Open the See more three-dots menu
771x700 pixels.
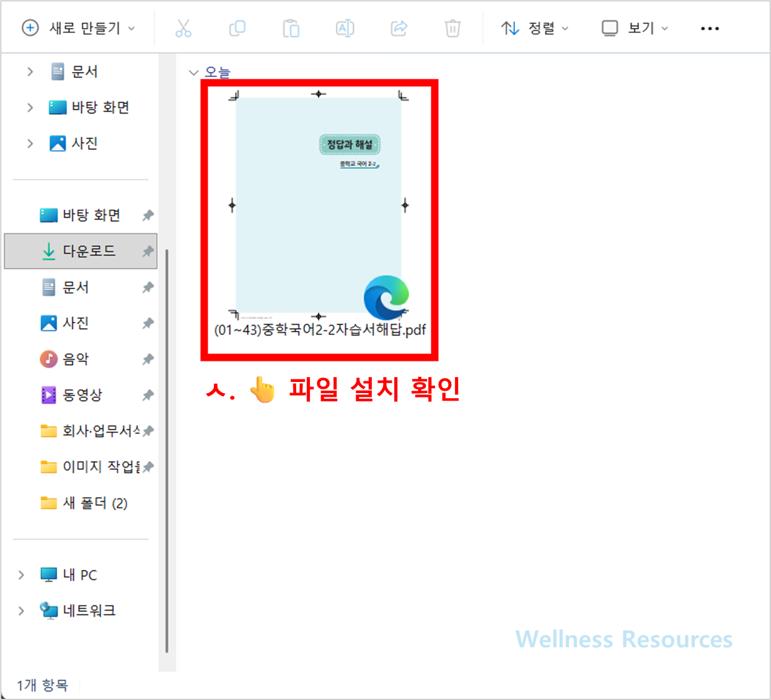pyautogui.click(x=710, y=28)
